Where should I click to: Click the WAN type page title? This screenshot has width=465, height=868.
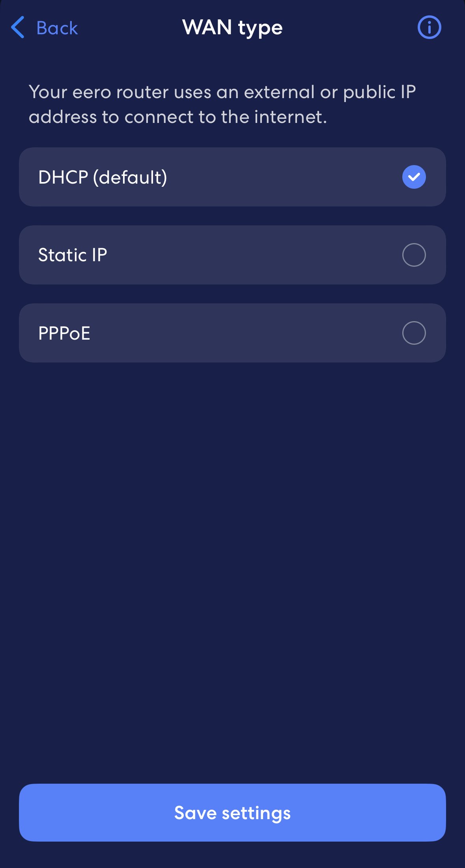pos(232,28)
